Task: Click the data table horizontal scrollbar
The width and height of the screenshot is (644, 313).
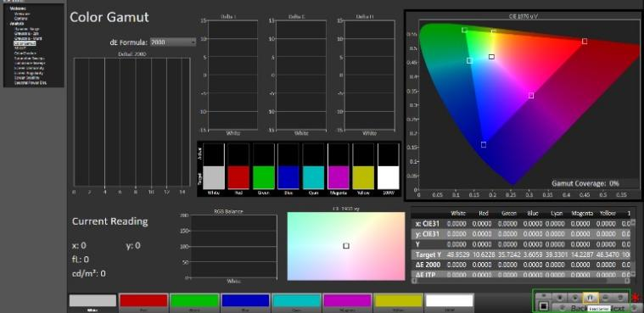Action: click(521, 281)
